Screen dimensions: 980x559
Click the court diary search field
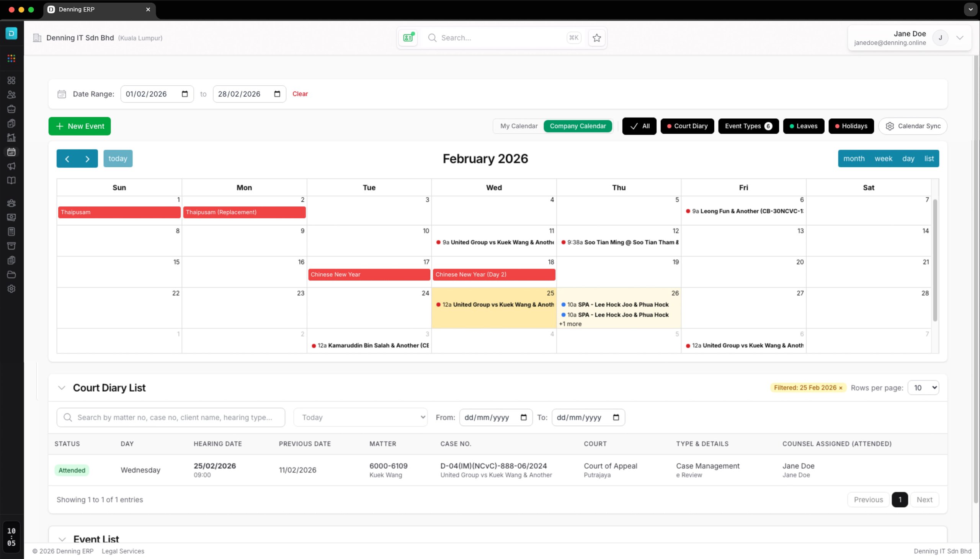(x=175, y=417)
